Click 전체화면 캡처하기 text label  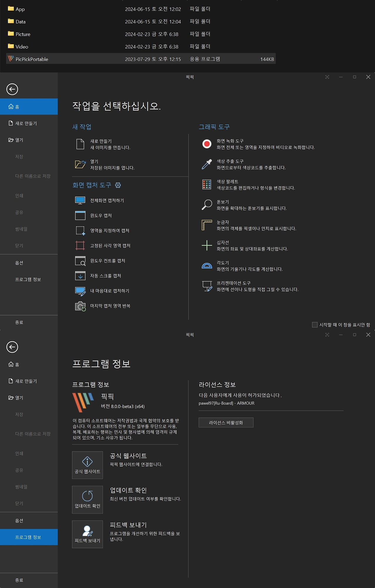click(107, 201)
